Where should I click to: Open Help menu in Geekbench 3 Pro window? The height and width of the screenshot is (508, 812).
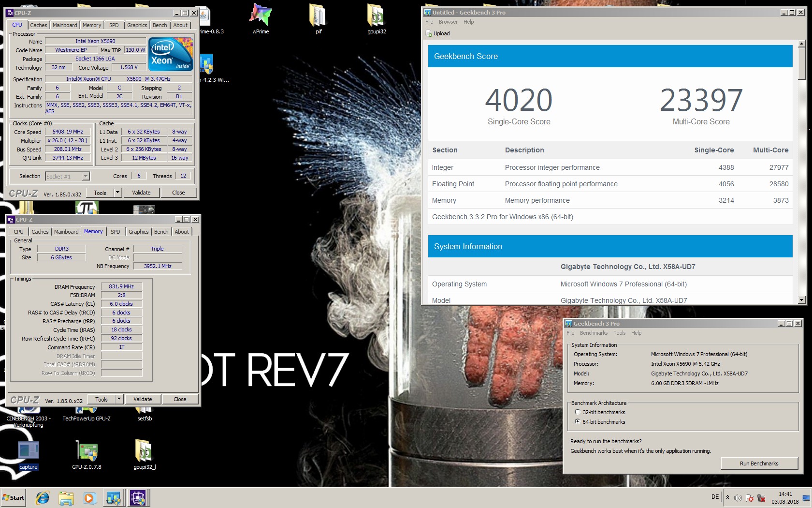(x=636, y=333)
